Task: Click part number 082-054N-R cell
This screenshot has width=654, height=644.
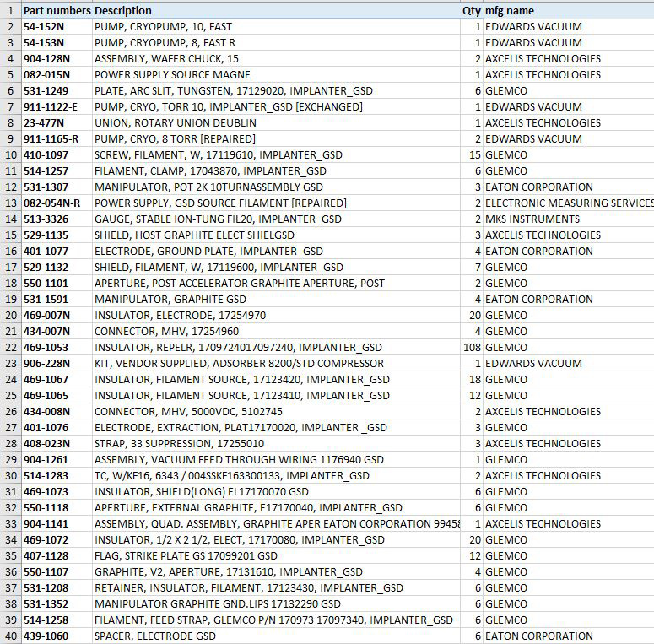Action: tap(52, 203)
